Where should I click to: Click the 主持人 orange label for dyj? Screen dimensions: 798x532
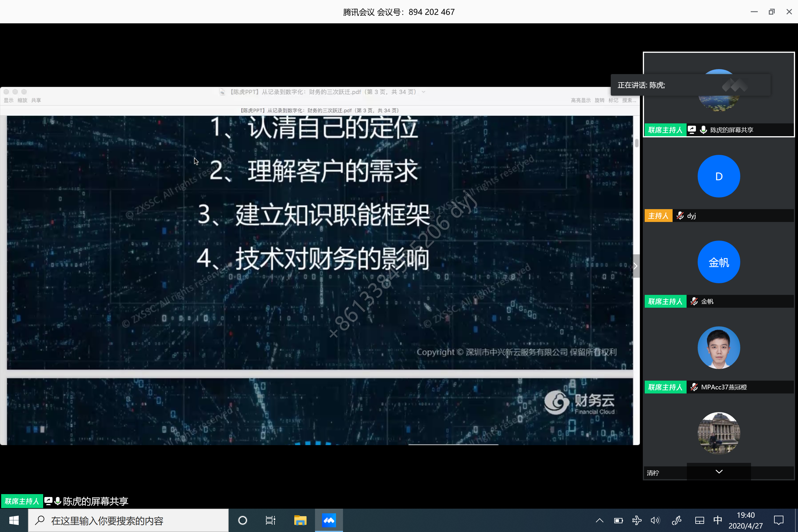tap(658, 216)
